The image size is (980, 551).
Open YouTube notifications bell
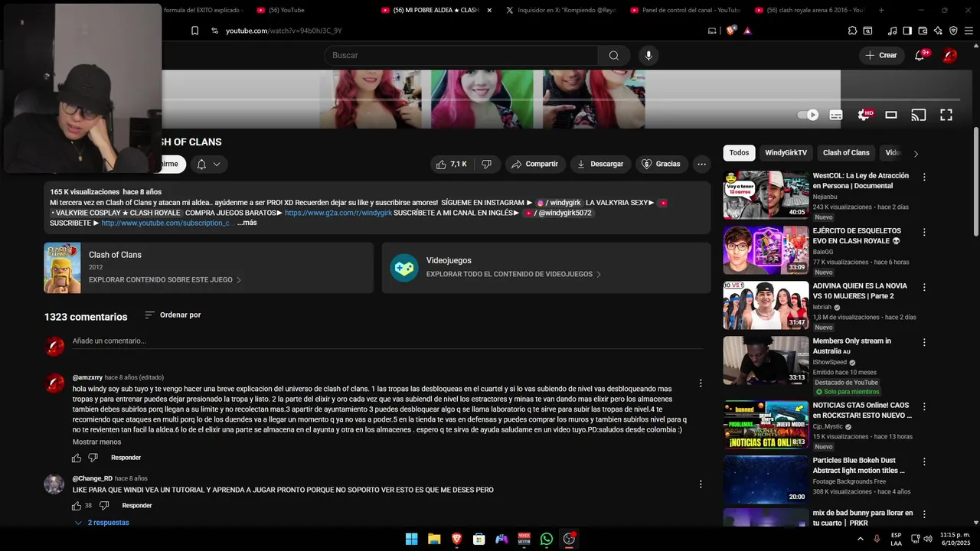(920, 55)
